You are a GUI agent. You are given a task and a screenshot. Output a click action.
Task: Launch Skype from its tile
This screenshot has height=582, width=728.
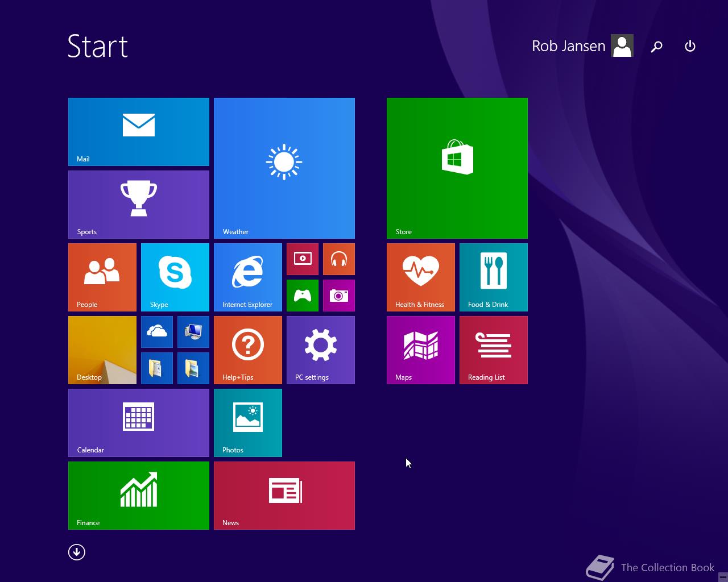175,277
